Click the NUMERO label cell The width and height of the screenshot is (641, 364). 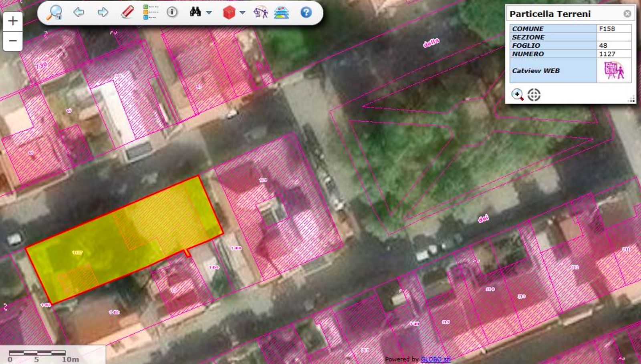pyautogui.click(x=553, y=54)
